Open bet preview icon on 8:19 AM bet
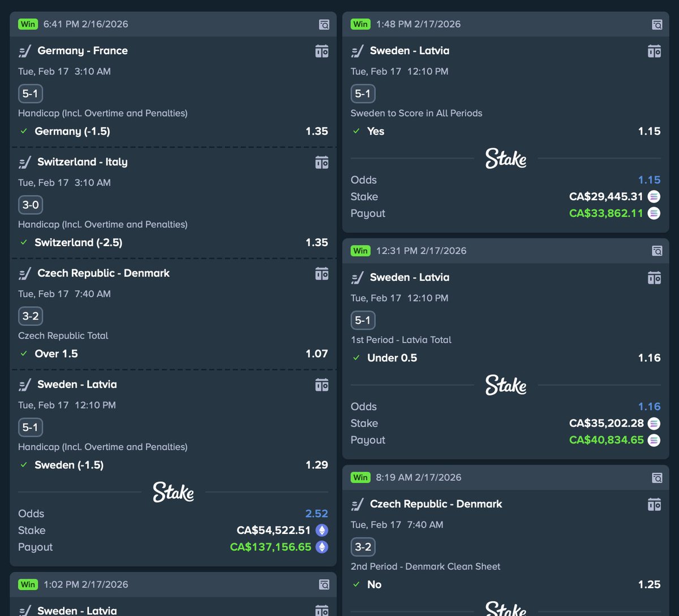The height and width of the screenshot is (616, 679). click(x=656, y=477)
